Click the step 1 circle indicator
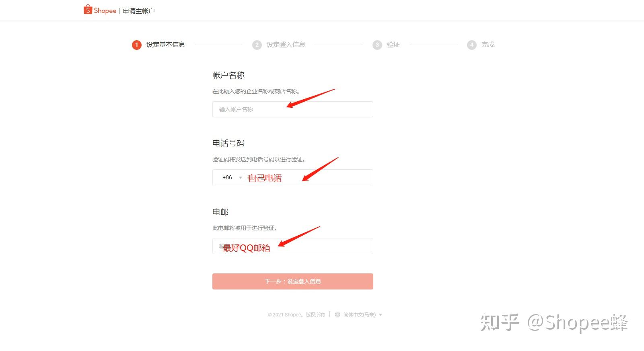The image size is (644, 351). [137, 45]
